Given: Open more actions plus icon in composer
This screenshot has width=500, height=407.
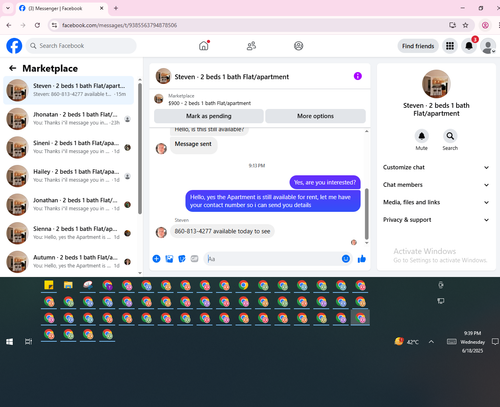Looking at the screenshot, I should (x=156, y=259).
